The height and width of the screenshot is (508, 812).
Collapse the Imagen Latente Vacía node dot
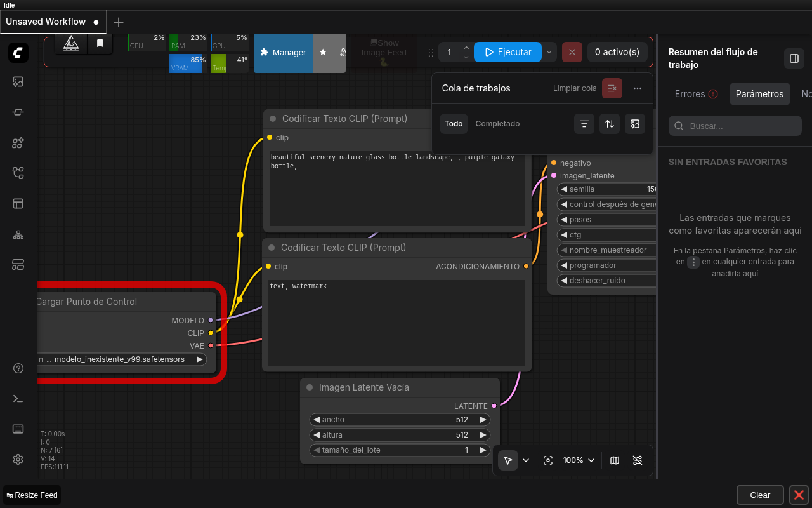310,387
